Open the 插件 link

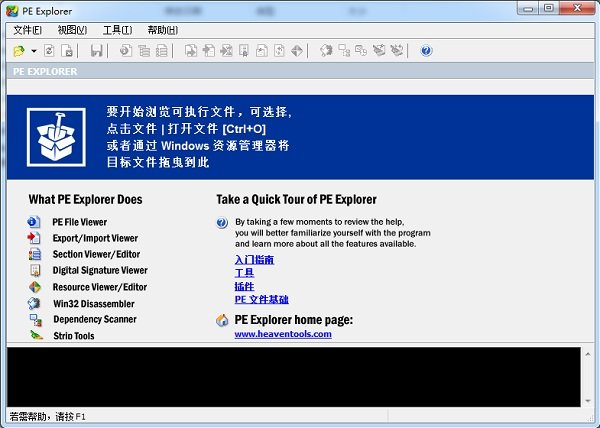[244, 286]
